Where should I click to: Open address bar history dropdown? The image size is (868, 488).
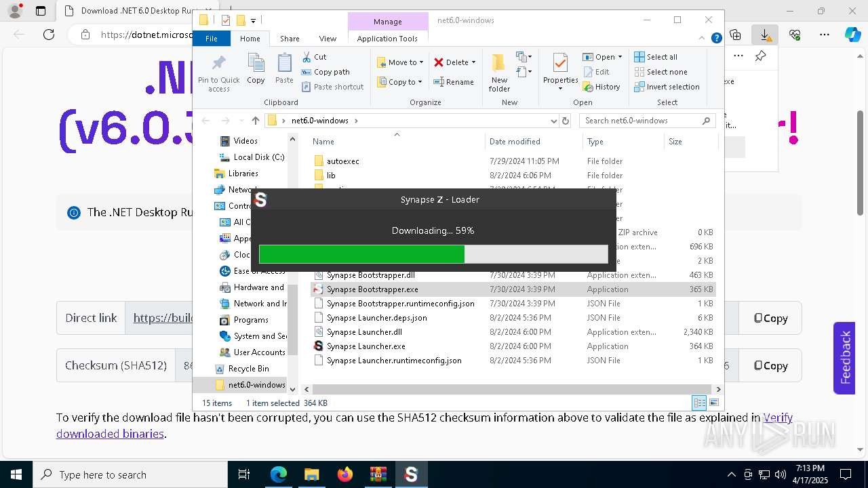click(554, 121)
